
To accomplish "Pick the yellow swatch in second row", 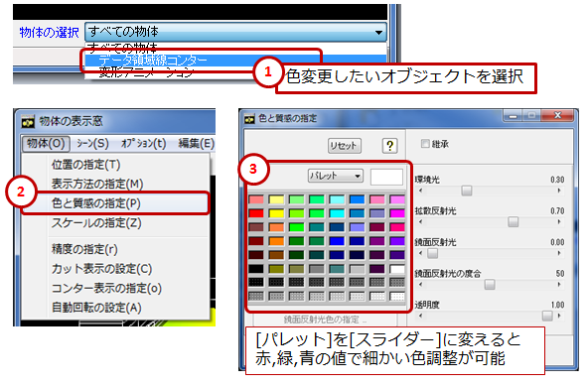I will (276, 213).
